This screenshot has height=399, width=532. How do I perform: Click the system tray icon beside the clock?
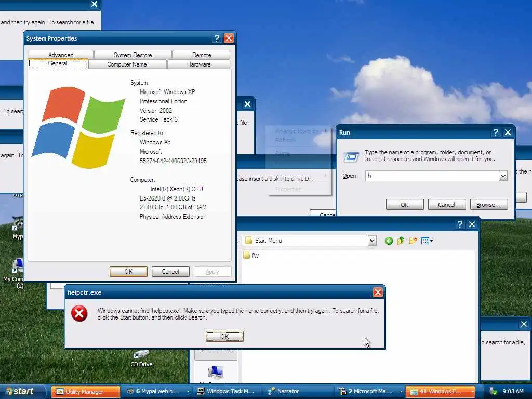(x=494, y=392)
